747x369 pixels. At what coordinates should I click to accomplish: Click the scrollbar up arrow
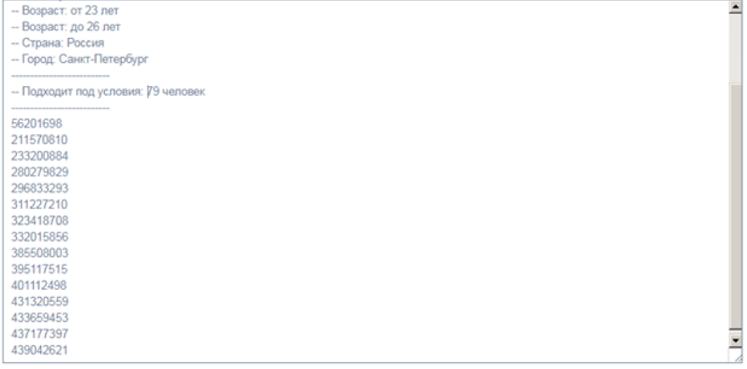(736, 8)
